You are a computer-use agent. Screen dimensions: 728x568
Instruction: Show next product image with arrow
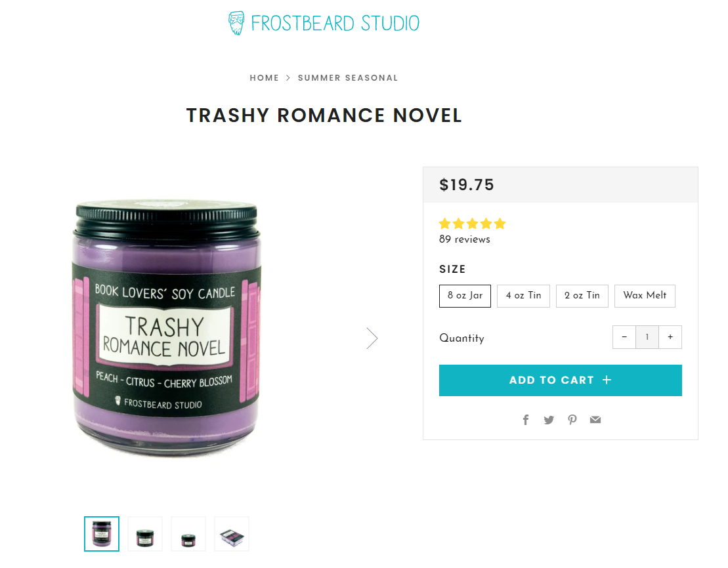[x=372, y=338]
